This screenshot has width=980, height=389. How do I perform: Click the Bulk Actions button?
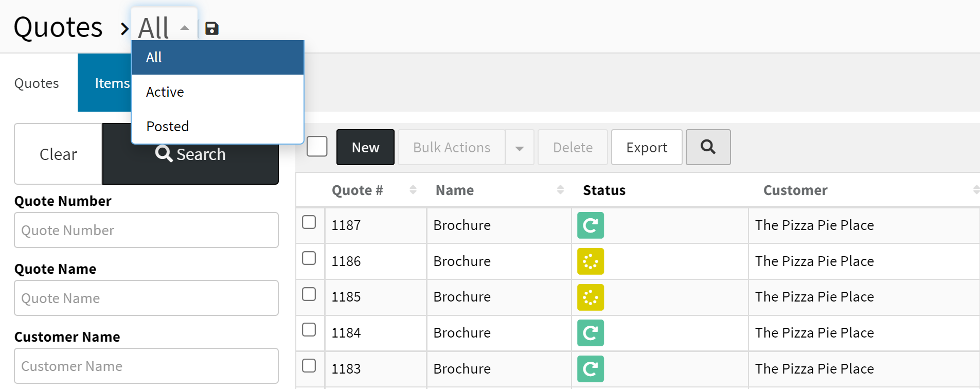click(452, 148)
